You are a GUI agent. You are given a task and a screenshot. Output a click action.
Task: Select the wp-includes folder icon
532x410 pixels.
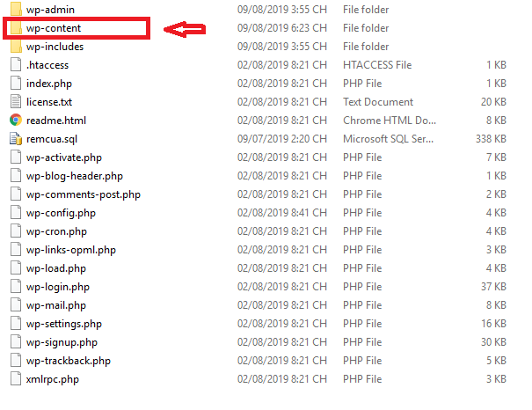coord(16,47)
